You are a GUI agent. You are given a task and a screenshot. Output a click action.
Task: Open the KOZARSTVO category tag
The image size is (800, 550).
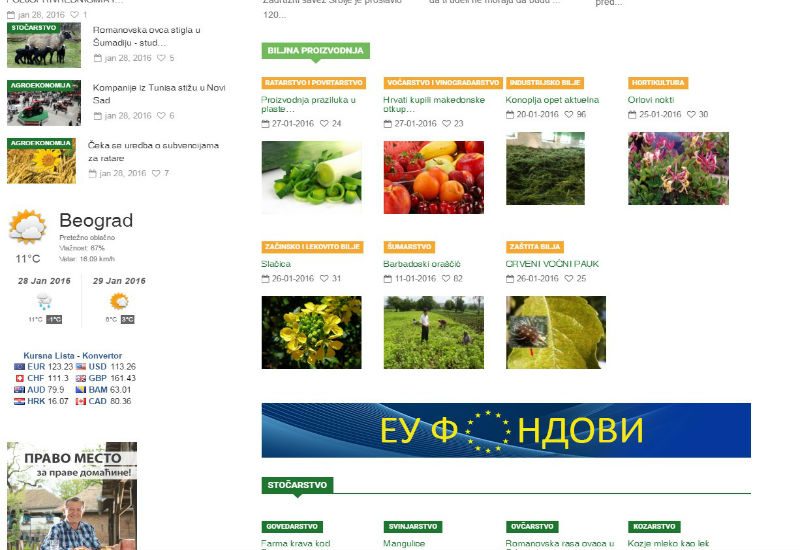[654, 527]
